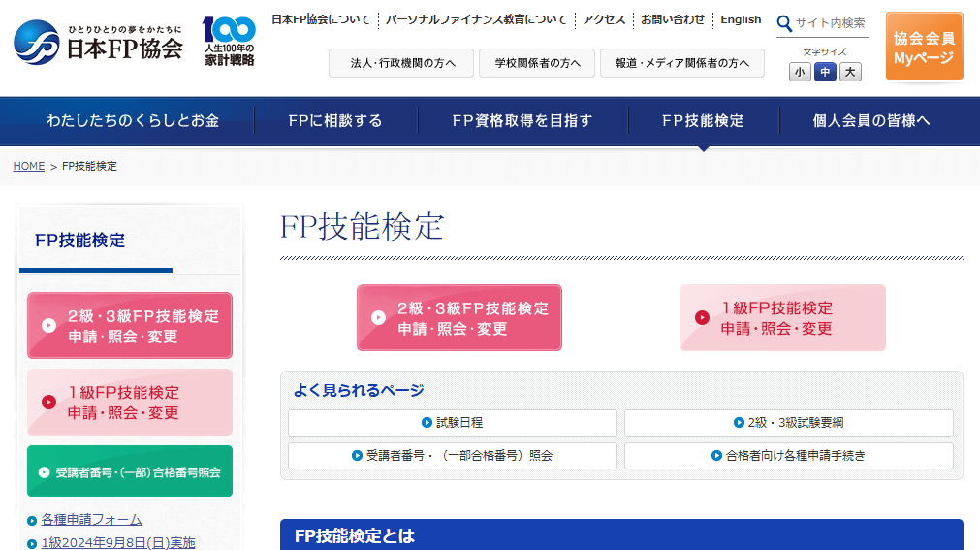Click main 1級FP技能検定 申請・照会・変更 button
The height and width of the screenshot is (550, 980).
[x=783, y=318]
